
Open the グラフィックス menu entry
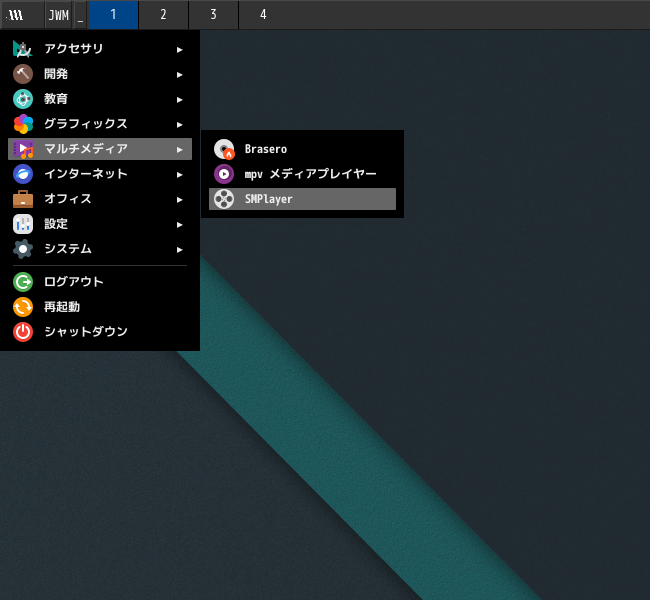100,124
